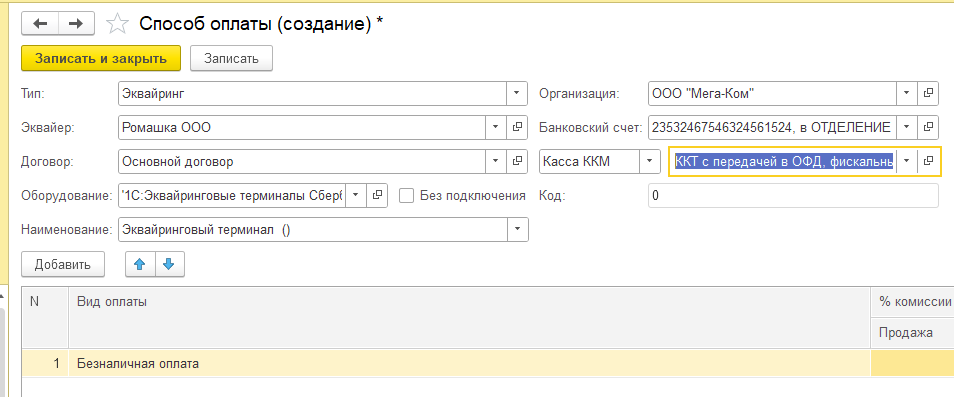
Task: Open the Банковский счет item via open icon
Action: click(x=928, y=128)
